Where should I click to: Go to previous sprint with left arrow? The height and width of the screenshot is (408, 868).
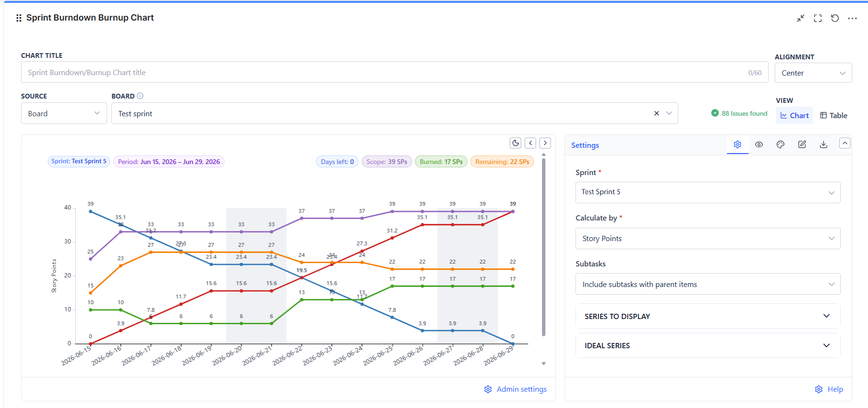click(531, 143)
